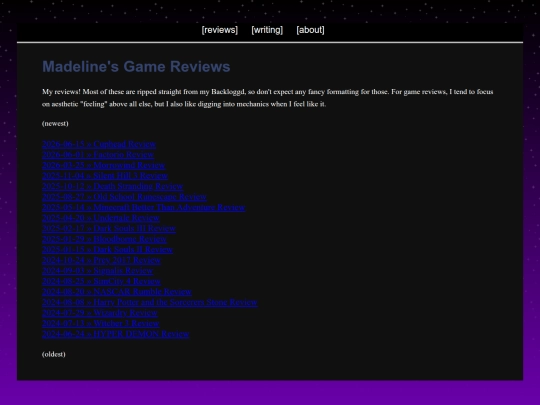
Task: Open Harry Potter Sorcerers Stone Review
Action: coord(150,302)
